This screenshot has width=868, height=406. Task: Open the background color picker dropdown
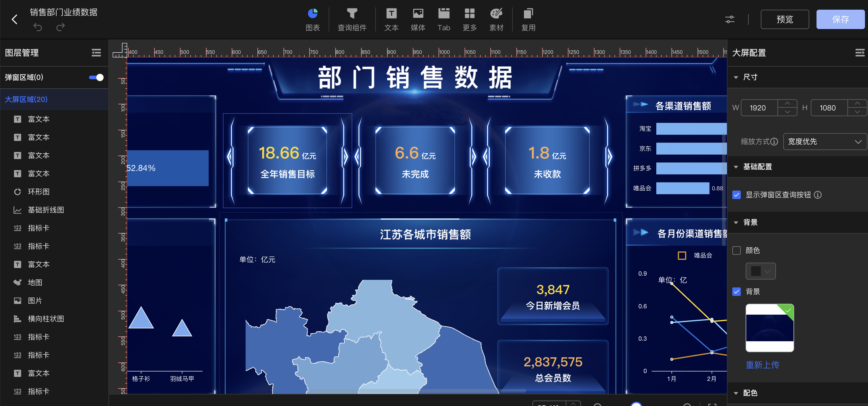tap(760, 271)
